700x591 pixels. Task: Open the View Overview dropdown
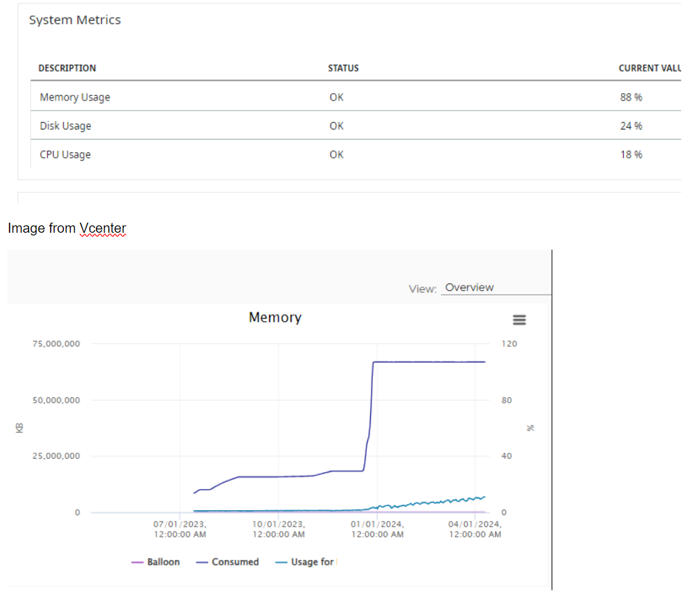click(496, 288)
